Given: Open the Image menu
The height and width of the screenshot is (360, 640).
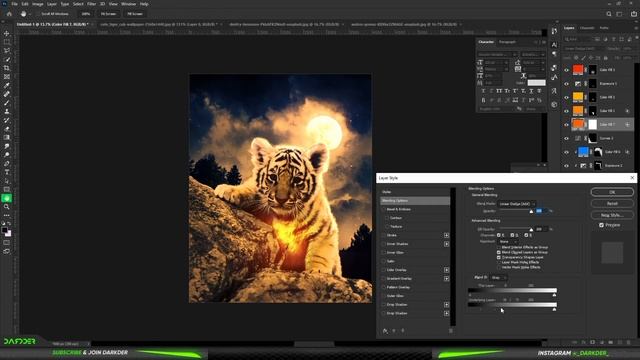Looking at the screenshot, I should pyautogui.click(x=37, y=4).
